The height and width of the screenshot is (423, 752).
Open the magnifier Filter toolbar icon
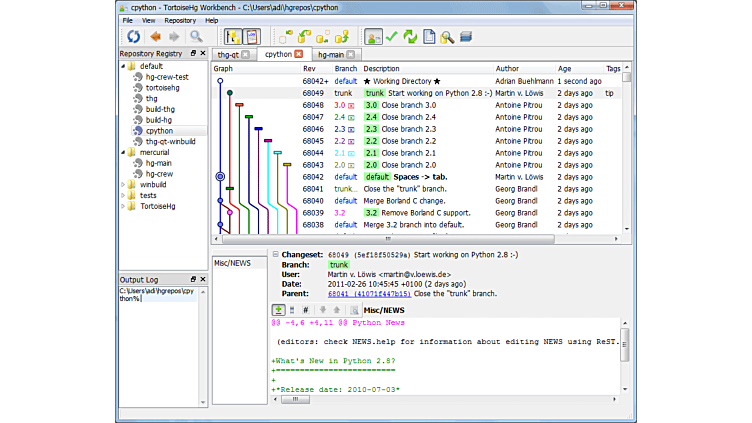pos(197,37)
